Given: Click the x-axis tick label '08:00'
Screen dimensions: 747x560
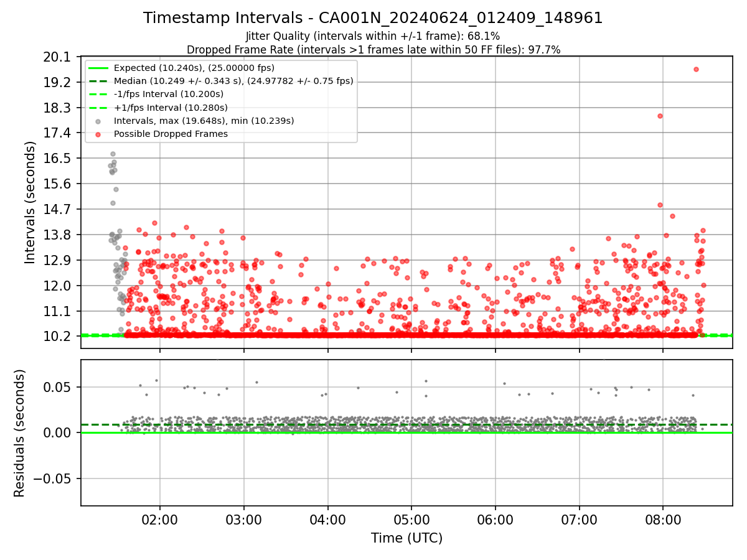Looking at the screenshot, I should [x=663, y=520].
